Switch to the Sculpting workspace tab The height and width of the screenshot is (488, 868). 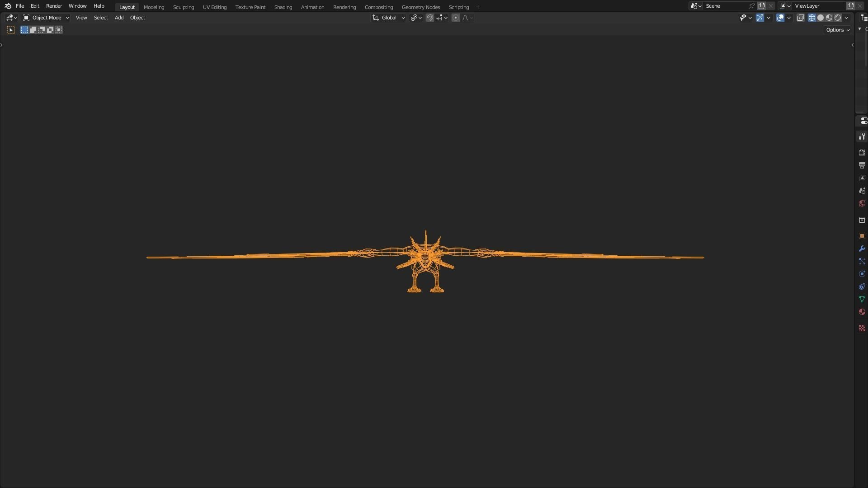tap(184, 7)
